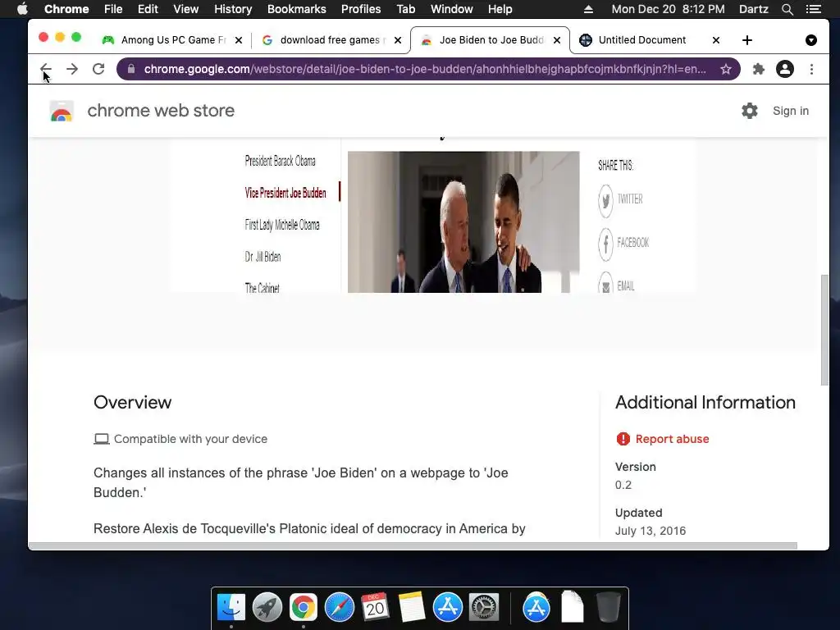The height and width of the screenshot is (630, 840).
Task: Open the Trash in the Dock
Action: 608,608
